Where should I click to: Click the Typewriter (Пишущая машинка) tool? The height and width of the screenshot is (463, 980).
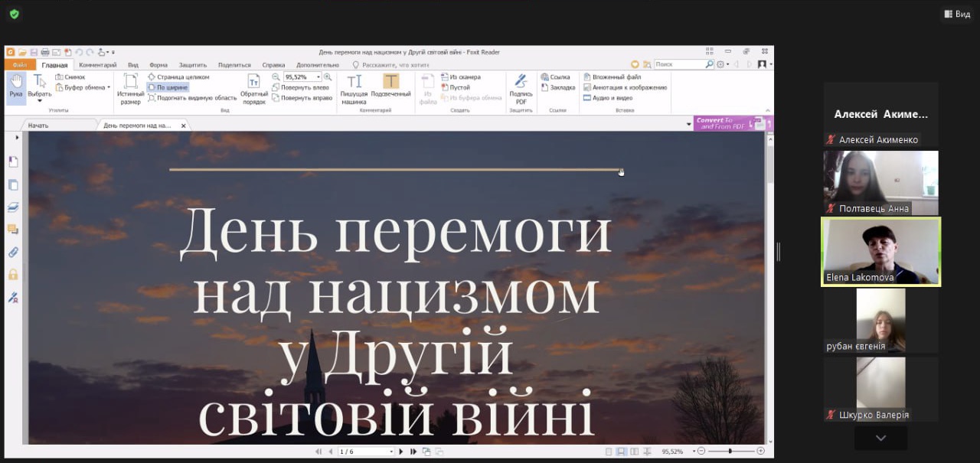tap(354, 89)
